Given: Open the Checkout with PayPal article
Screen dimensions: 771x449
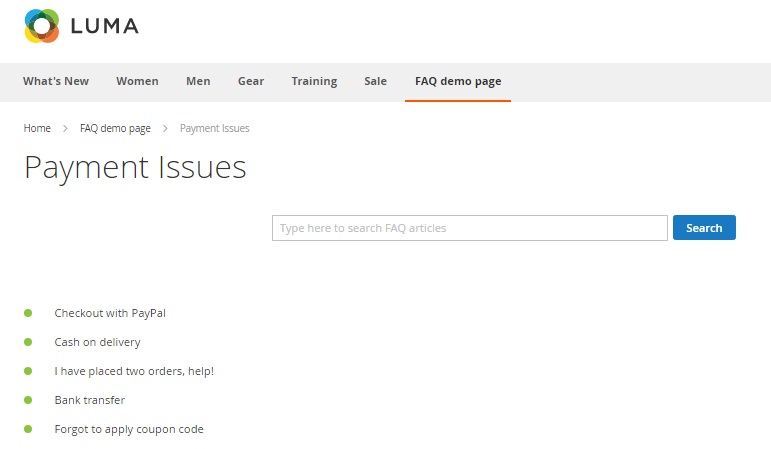Looking at the screenshot, I should pyautogui.click(x=110, y=313).
